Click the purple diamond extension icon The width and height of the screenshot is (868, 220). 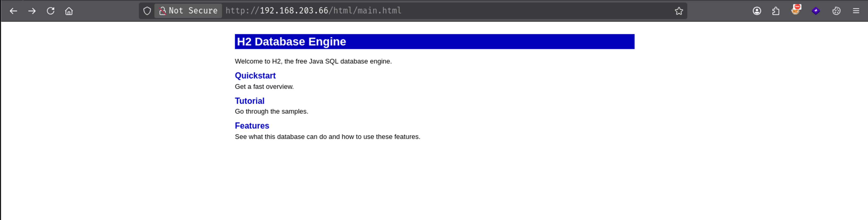[816, 11]
